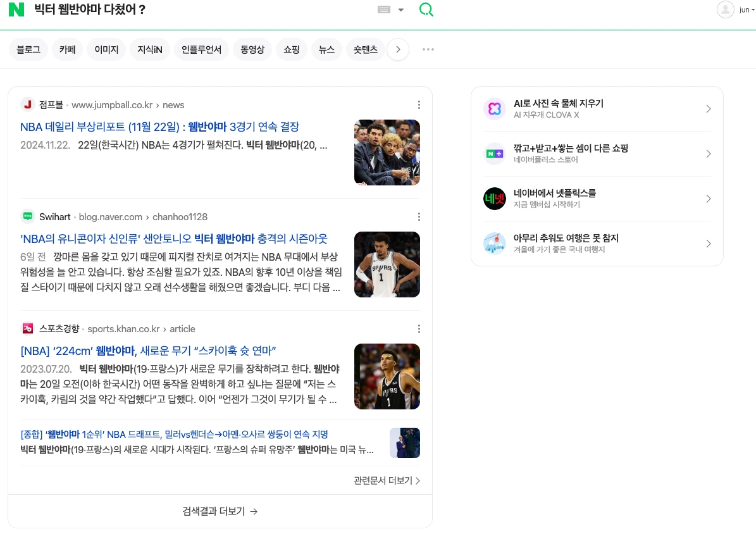Expand the 네이버플러스 스토어 row chevron

click(709, 154)
